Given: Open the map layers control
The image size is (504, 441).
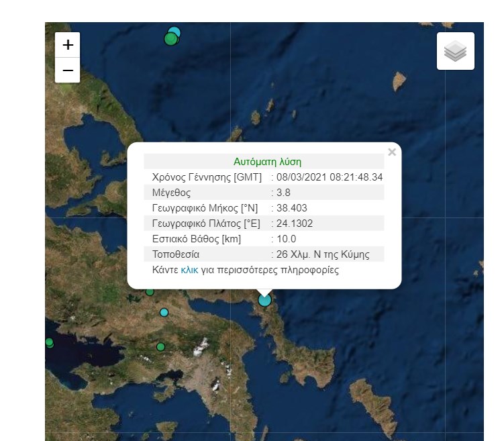Looking at the screenshot, I should (455, 51).
